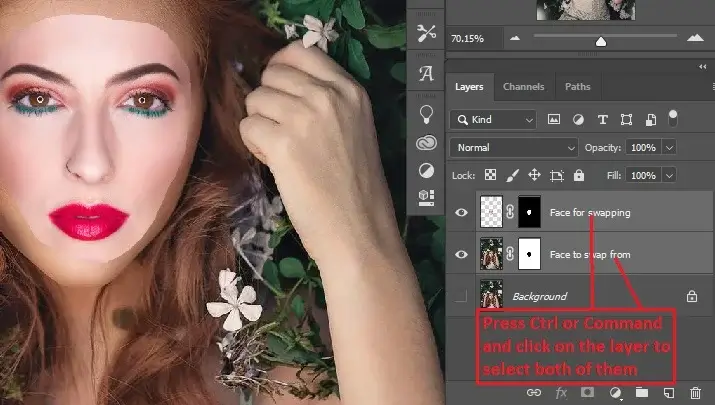This screenshot has height=405, width=715.
Task: Toggle layer filtering on or off
Action: (673, 119)
